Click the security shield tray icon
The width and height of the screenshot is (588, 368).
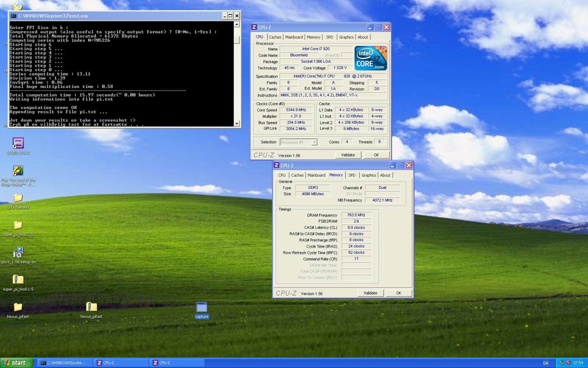point(568,363)
